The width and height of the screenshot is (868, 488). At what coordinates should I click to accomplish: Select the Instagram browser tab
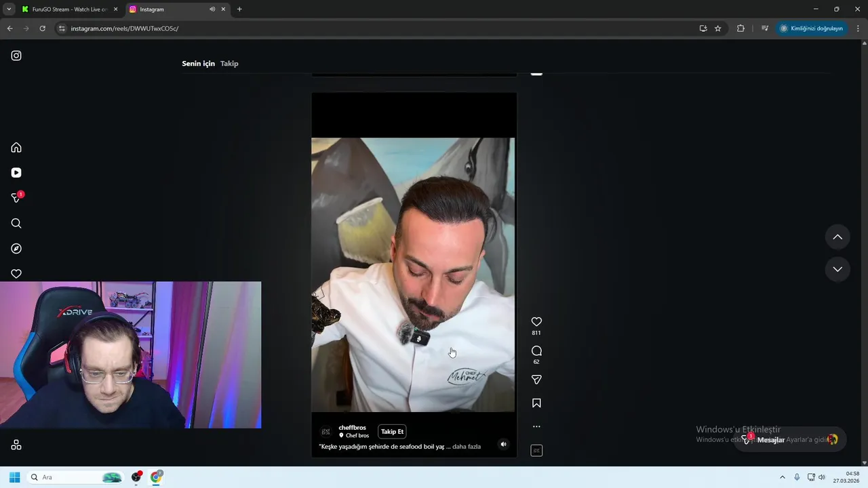176,9
